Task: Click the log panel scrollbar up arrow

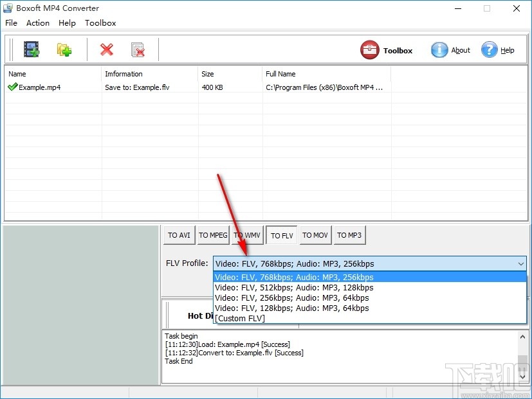Action: coord(522,335)
